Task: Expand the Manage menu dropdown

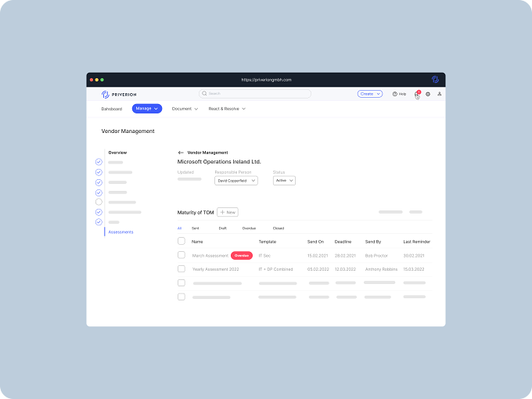Action: tap(147, 109)
